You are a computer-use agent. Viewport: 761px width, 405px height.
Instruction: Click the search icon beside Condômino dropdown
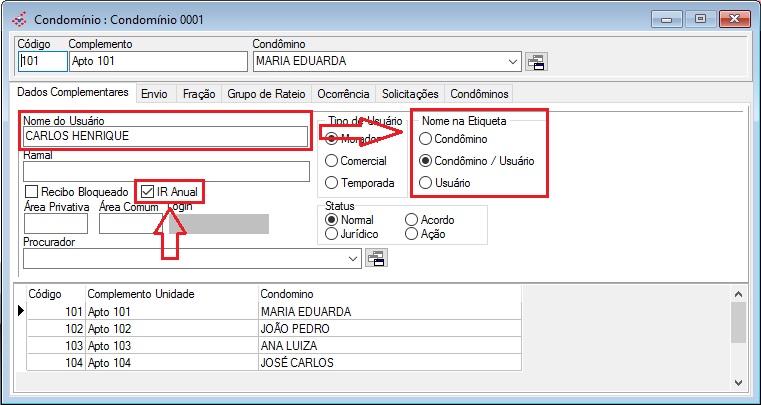point(537,62)
